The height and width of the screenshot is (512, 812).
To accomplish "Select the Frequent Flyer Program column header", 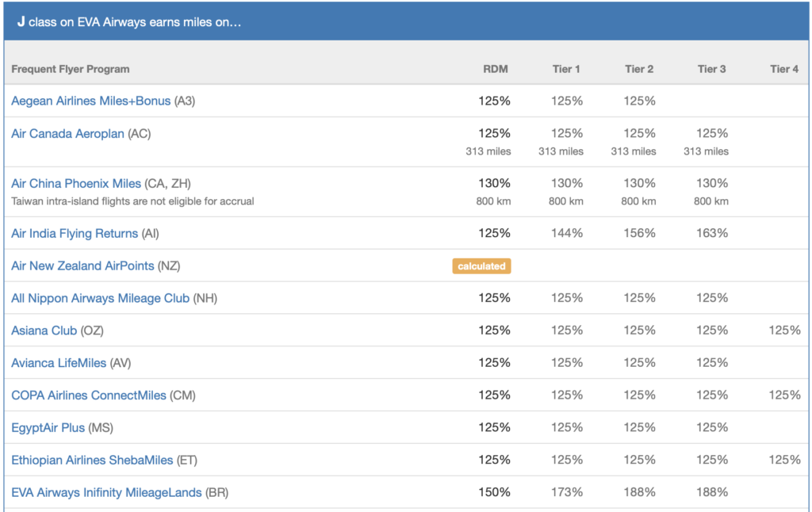I will [71, 69].
